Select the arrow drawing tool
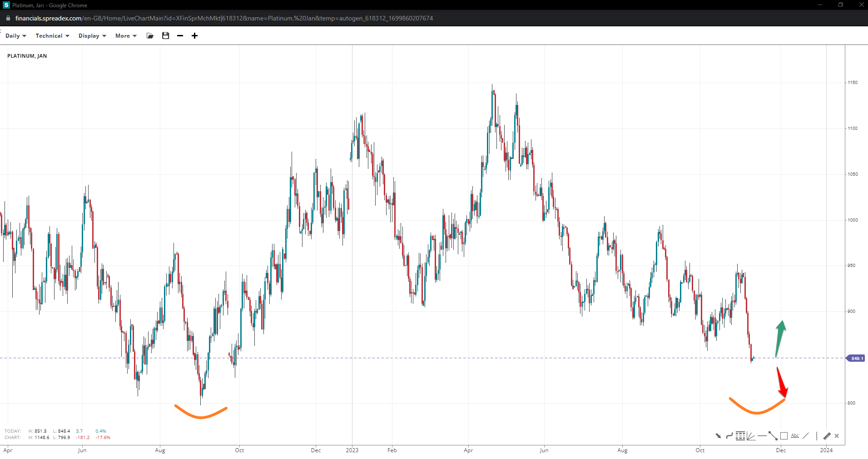Viewport: 868px width, 459px height. [718, 436]
